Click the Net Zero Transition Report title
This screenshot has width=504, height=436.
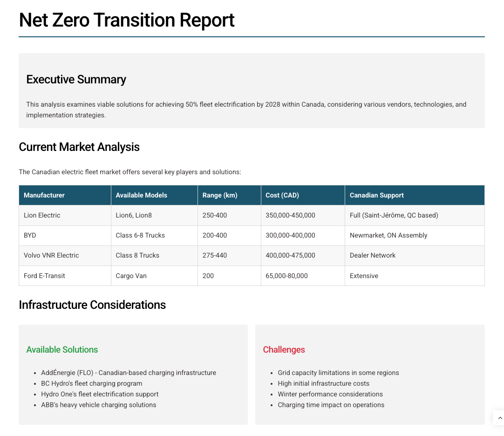[127, 20]
